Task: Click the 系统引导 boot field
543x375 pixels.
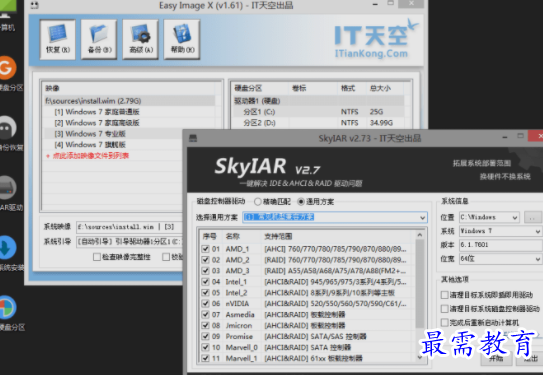Action: point(130,241)
